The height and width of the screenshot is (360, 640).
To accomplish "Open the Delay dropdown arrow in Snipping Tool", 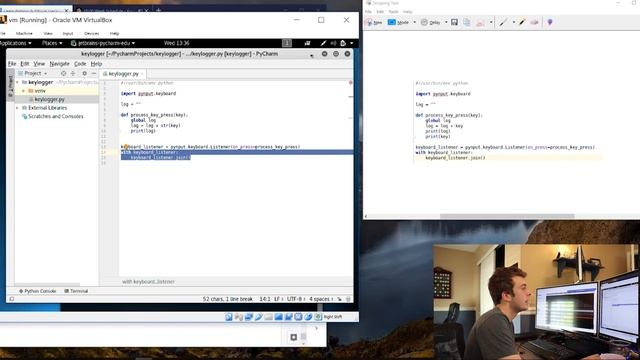I will point(446,22).
